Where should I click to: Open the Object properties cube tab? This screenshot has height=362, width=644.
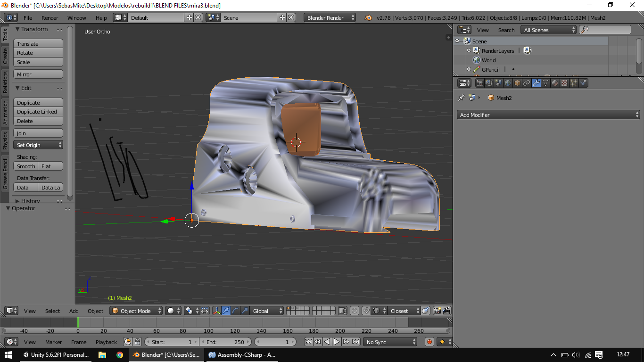click(517, 83)
